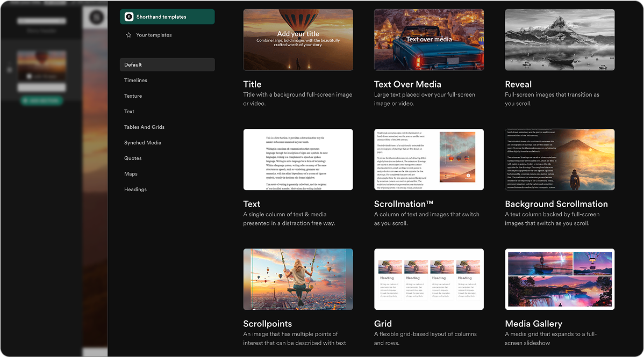Pick the Grid template thumbnail
Viewport: 644px width, 357px height.
click(x=429, y=279)
